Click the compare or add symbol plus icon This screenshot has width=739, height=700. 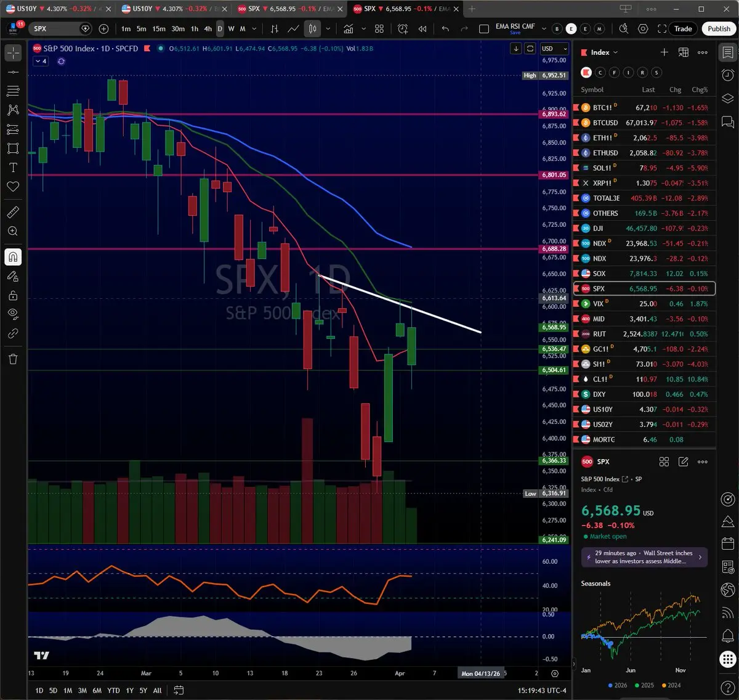click(x=103, y=29)
